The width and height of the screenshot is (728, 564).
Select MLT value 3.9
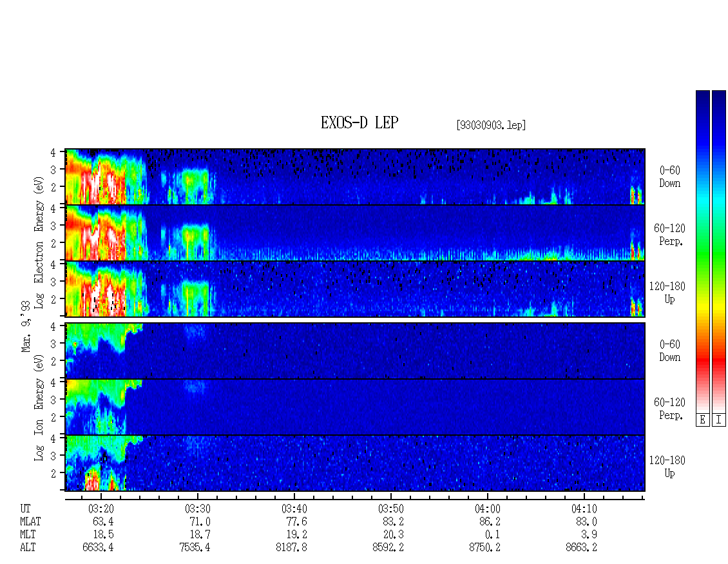[x=589, y=535]
